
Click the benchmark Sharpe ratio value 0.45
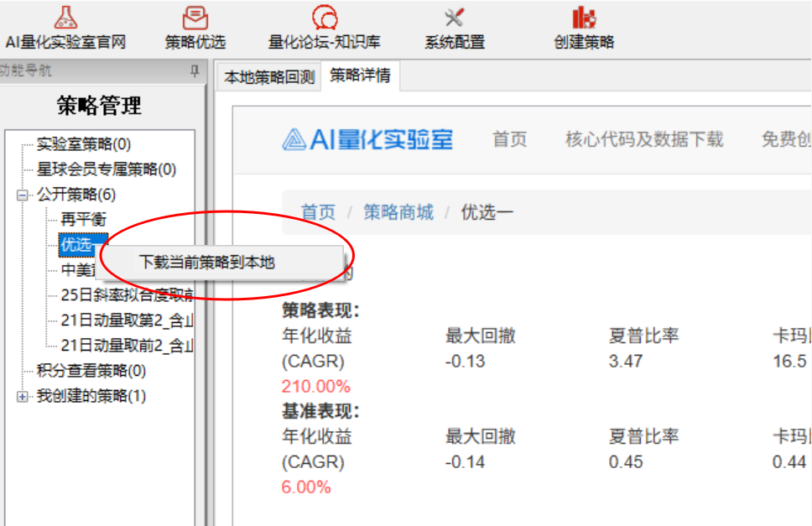pos(626,461)
